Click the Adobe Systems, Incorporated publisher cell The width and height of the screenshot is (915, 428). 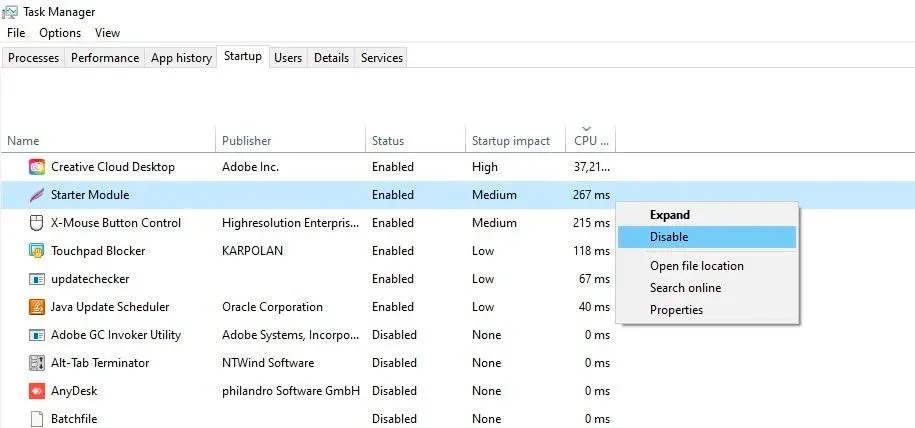coord(291,335)
